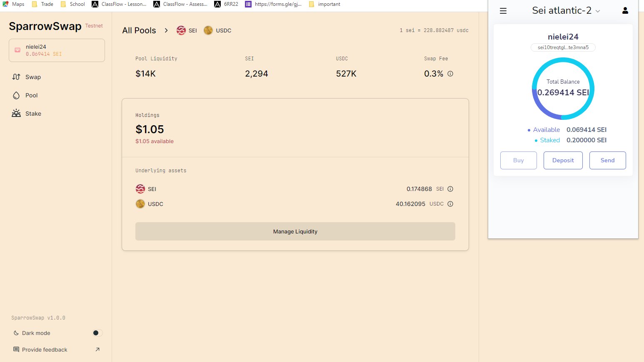This screenshot has height=362, width=644.
Task: Click the Available 0.069414 SEI line
Action: [x=567, y=130]
